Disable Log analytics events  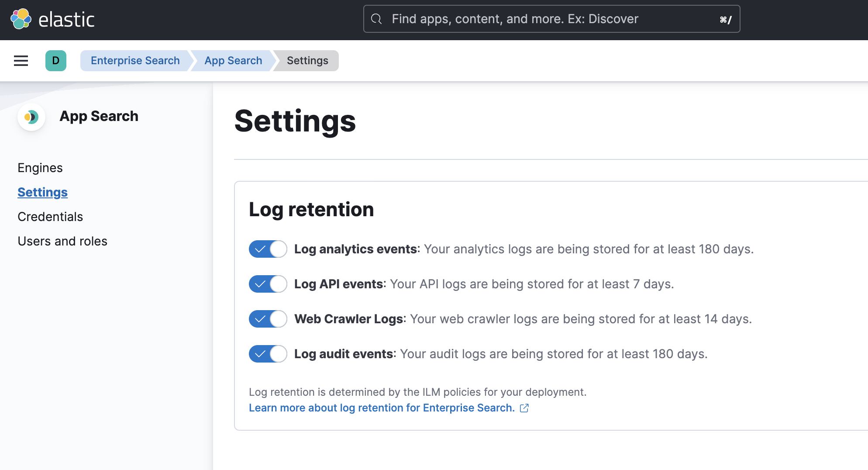click(x=268, y=249)
